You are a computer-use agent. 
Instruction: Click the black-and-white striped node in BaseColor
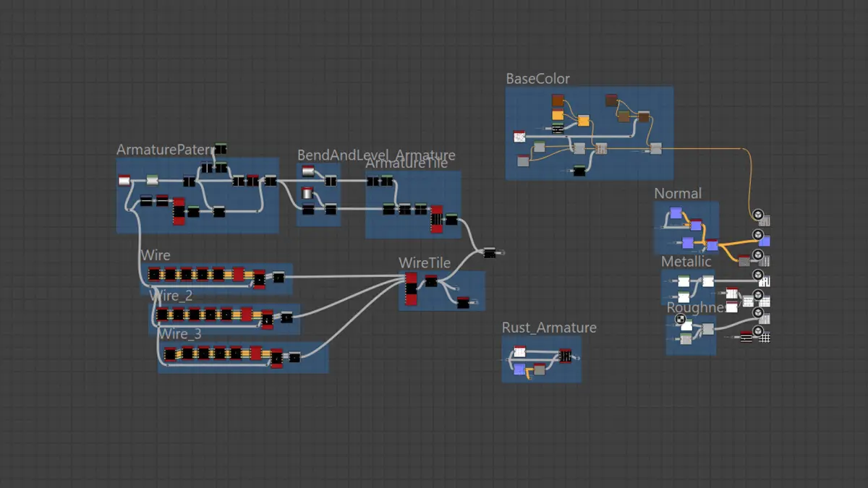click(558, 129)
